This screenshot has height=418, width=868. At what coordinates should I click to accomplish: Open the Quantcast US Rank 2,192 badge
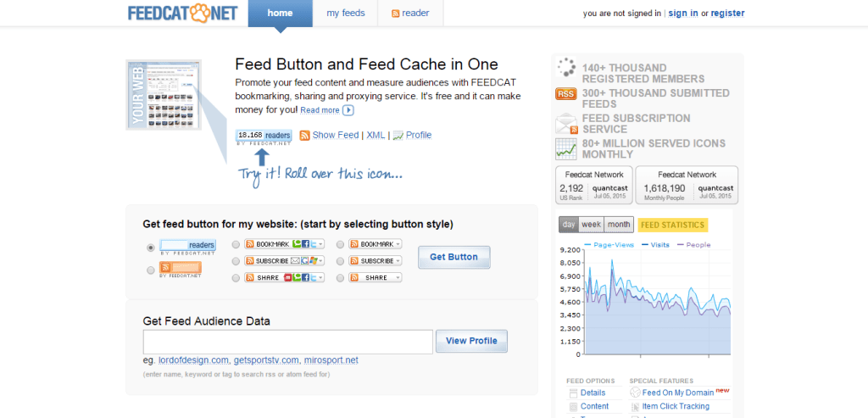(594, 186)
